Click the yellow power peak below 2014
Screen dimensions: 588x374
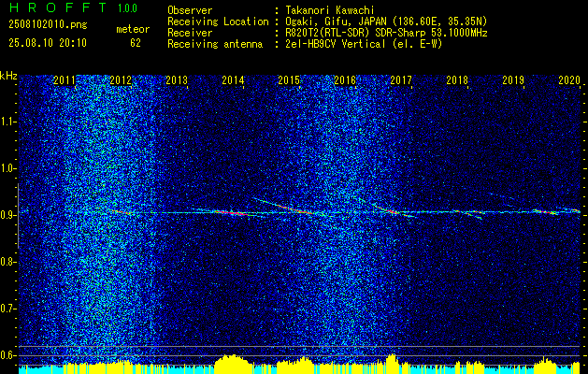pyautogui.click(x=233, y=363)
